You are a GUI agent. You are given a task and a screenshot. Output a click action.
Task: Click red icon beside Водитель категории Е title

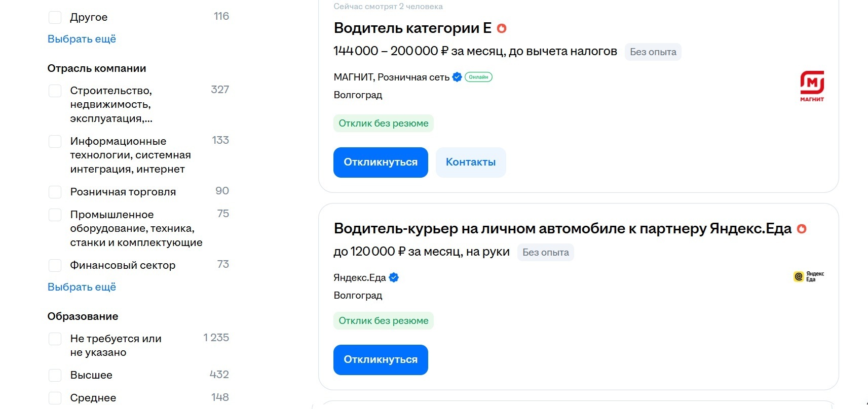coord(502,28)
